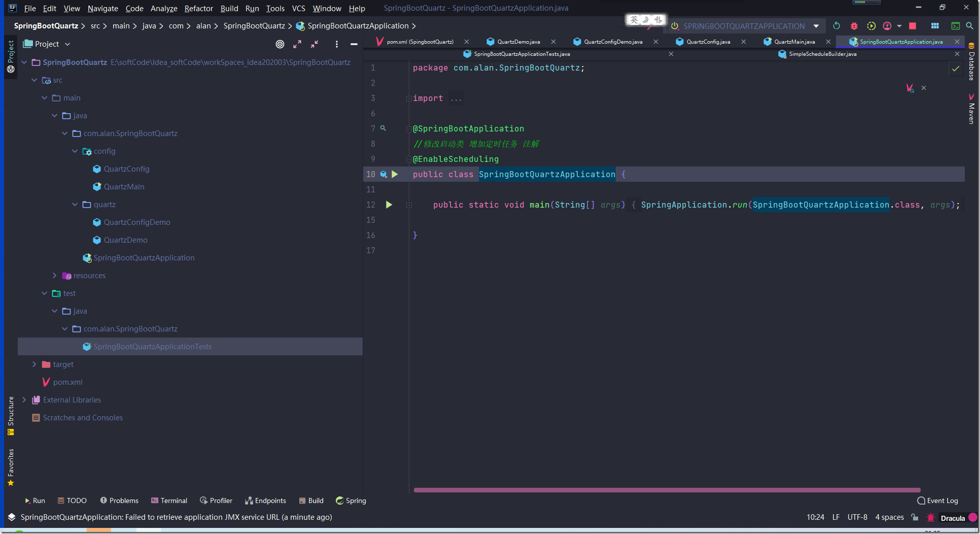
Task: Collapse all in Project panel
Action: (x=314, y=44)
